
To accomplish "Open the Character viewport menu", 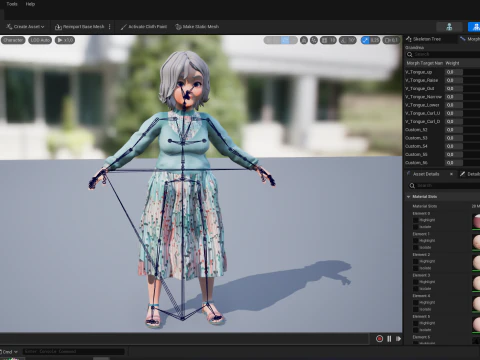I will pos(13,40).
